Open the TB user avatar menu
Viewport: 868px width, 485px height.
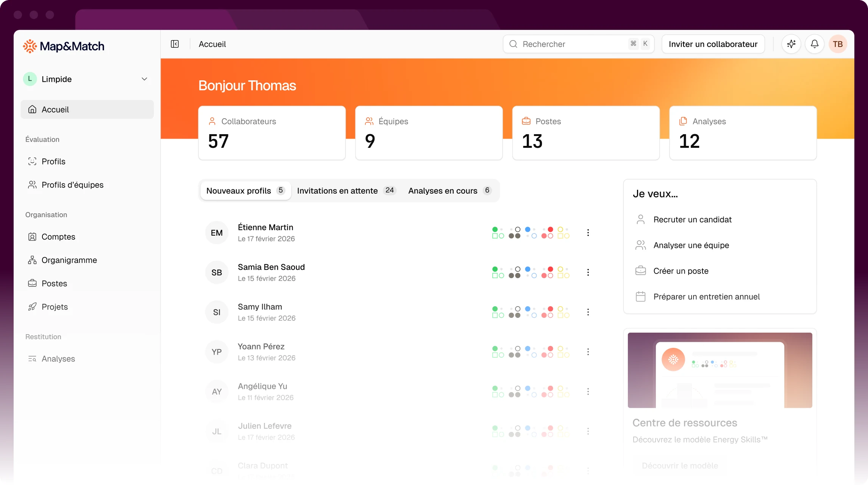(x=838, y=44)
